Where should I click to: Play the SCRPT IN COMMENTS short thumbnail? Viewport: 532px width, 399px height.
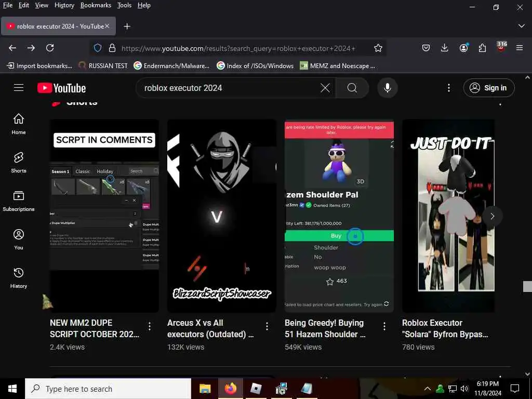[104, 216]
